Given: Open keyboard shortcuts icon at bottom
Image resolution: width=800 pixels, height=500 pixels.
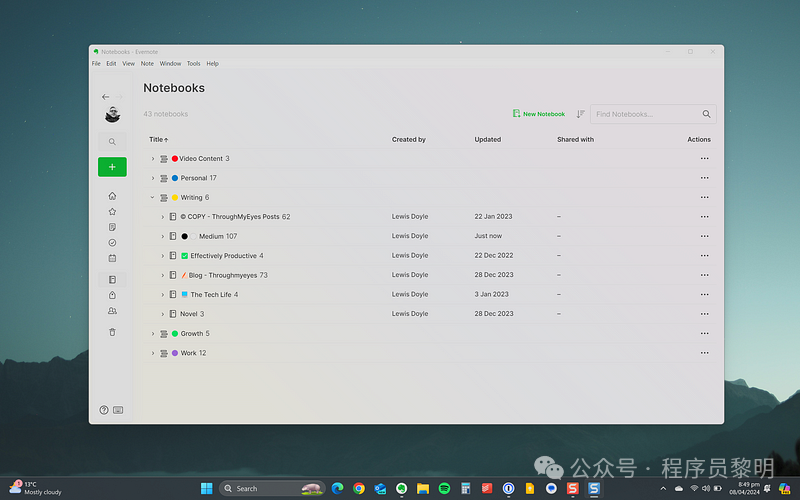Looking at the screenshot, I should (118, 410).
